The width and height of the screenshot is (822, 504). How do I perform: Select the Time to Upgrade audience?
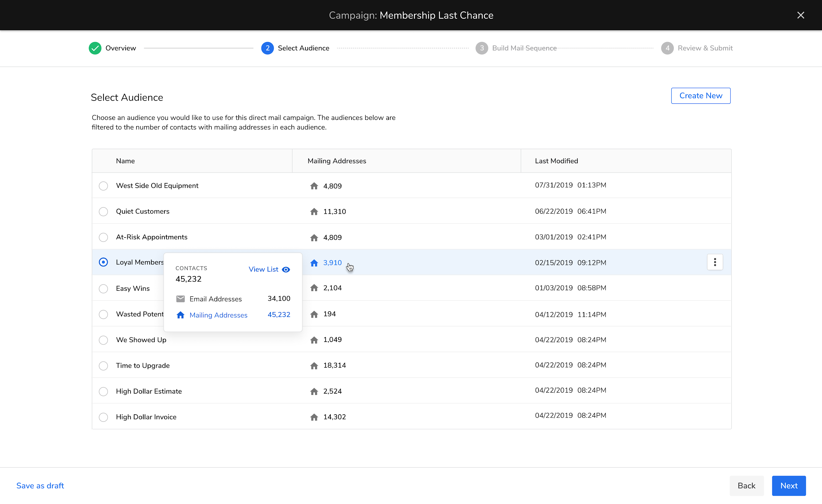pyautogui.click(x=104, y=366)
